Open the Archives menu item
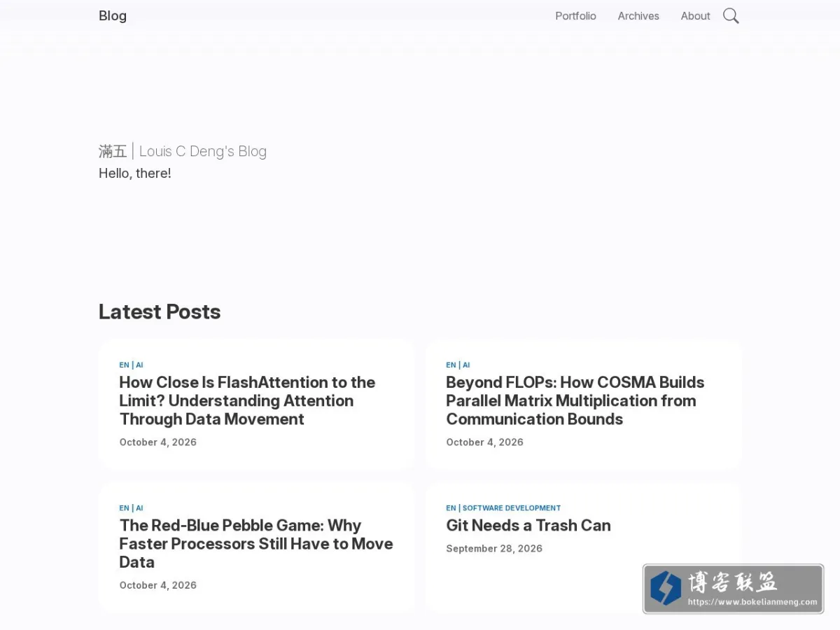This screenshot has width=840, height=630. 638,16
